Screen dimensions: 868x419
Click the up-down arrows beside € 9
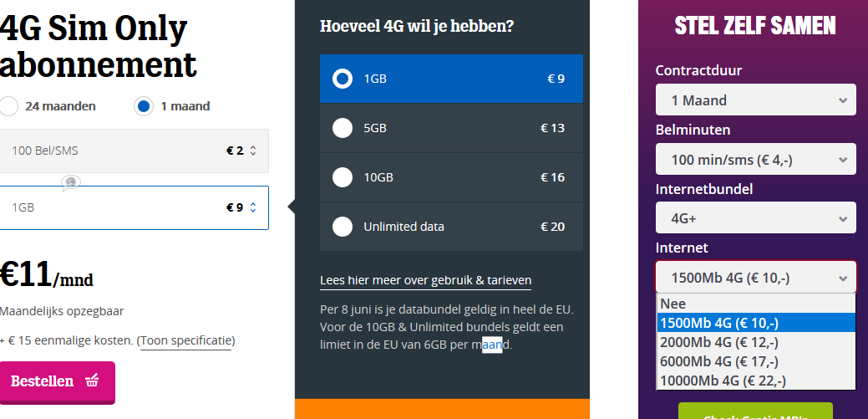253,207
